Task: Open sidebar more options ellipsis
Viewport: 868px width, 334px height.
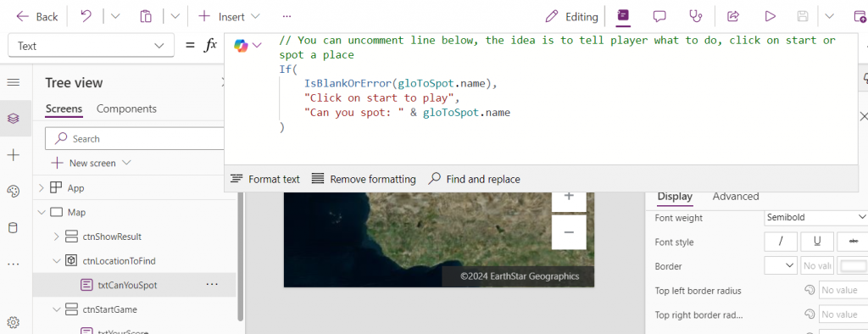Action: 14,264
